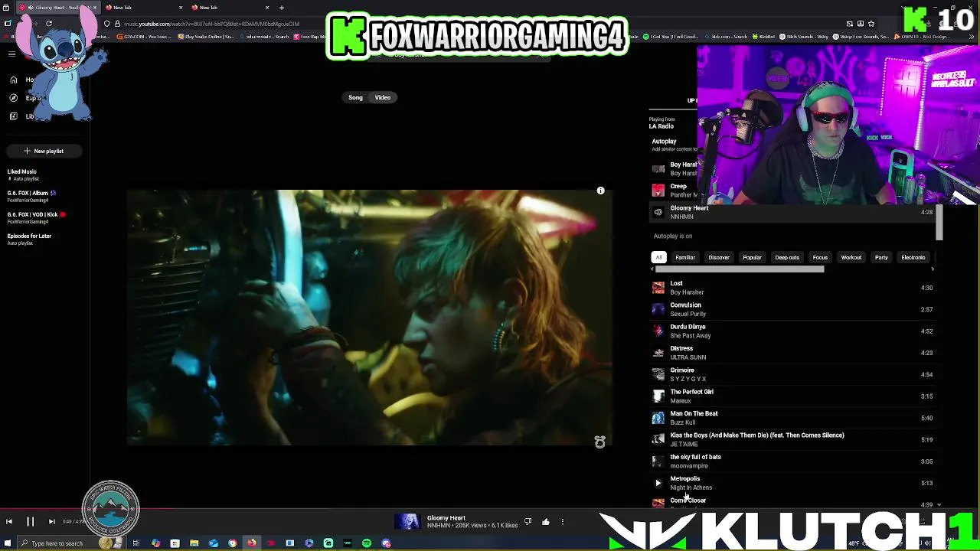The width and height of the screenshot is (980, 551).
Task: Like Gloomy Heart with thumbs up
Action: click(545, 522)
